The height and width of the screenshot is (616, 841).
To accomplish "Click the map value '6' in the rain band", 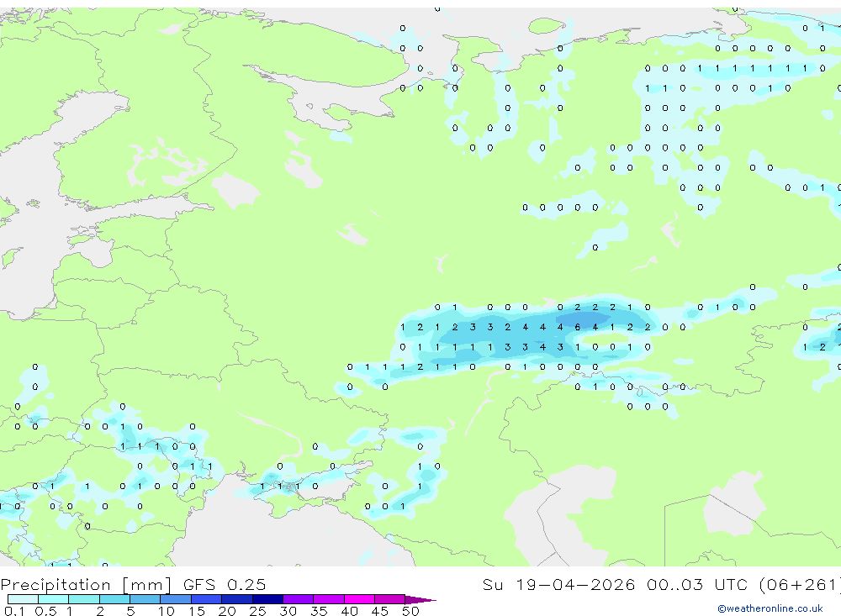I will coord(578,327).
